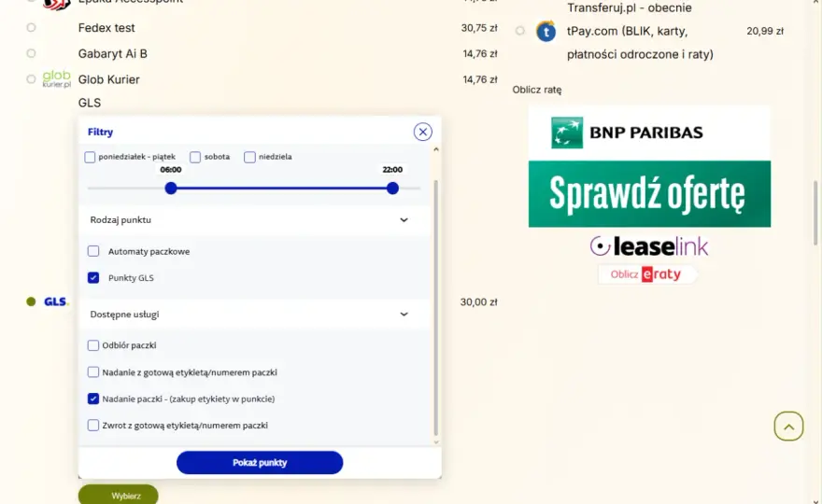Click the GLS carrier logo

pyautogui.click(x=56, y=301)
